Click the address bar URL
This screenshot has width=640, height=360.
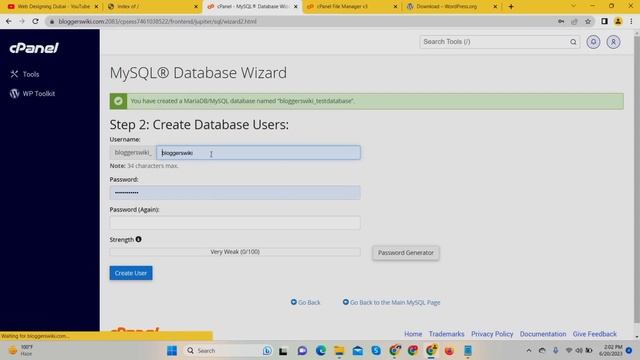click(157, 21)
